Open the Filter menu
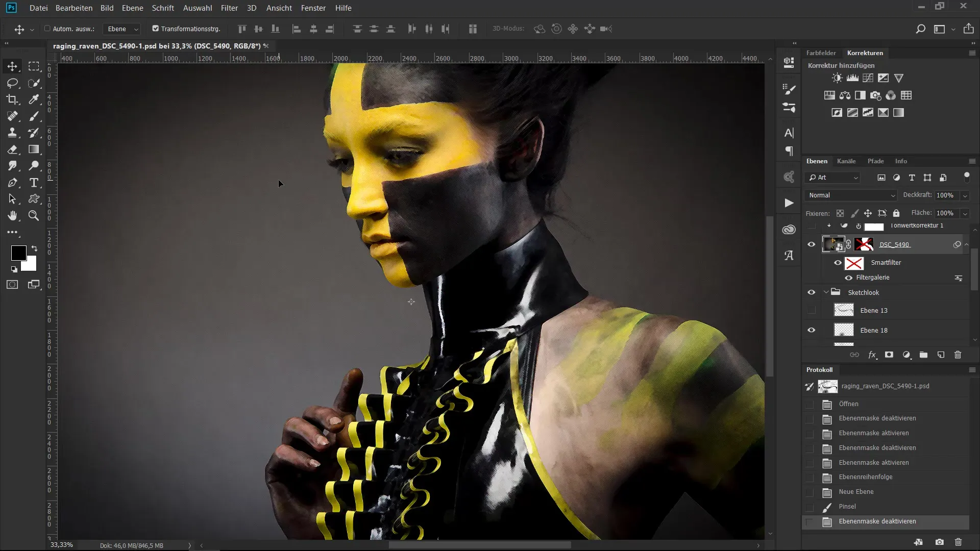Screen dimensions: 980x551 [x=229, y=8]
